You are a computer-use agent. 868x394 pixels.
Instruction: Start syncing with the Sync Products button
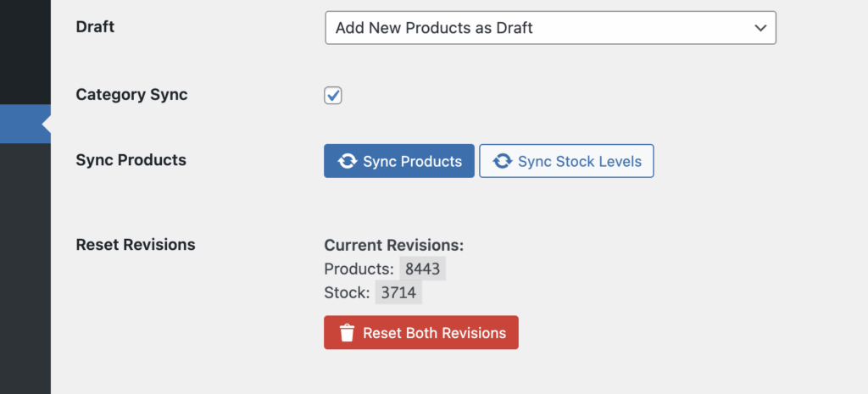pyautogui.click(x=399, y=161)
